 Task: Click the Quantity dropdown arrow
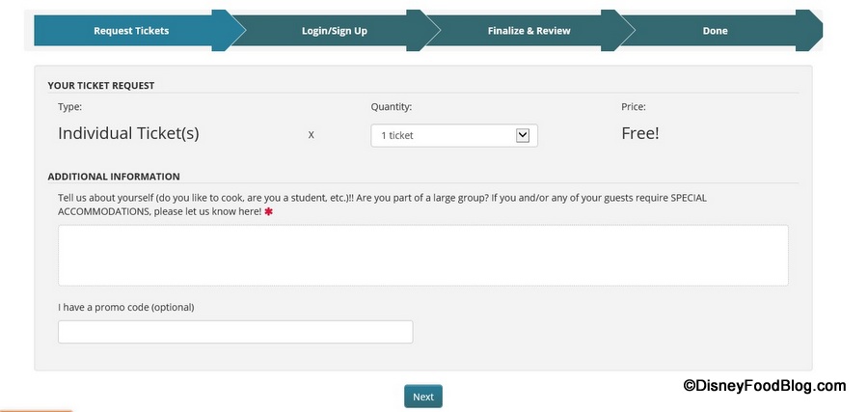[x=523, y=135]
